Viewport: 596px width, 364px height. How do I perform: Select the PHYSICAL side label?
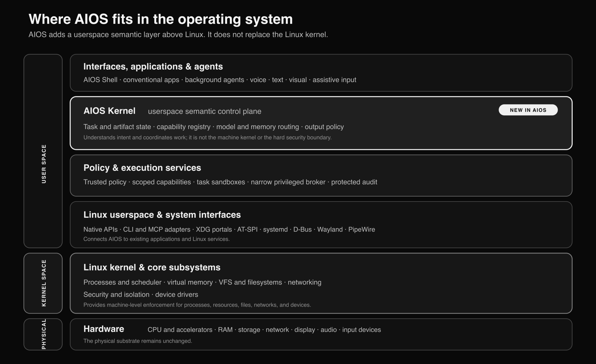pyautogui.click(x=44, y=334)
